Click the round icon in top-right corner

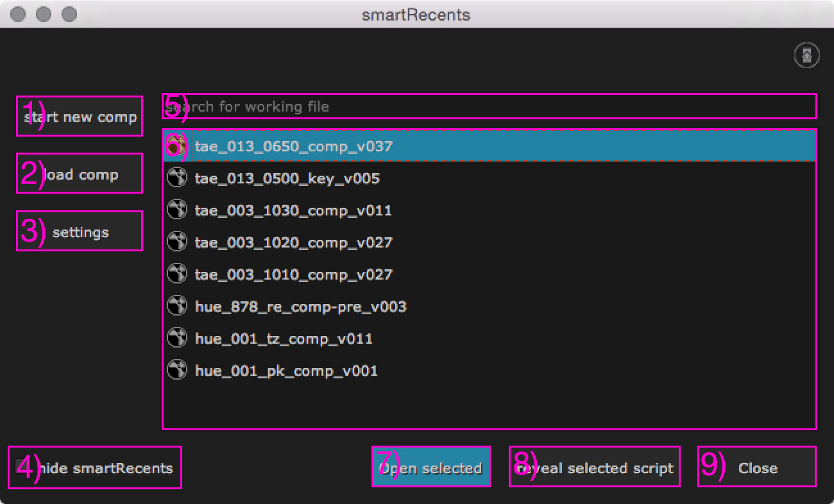(806, 56)
